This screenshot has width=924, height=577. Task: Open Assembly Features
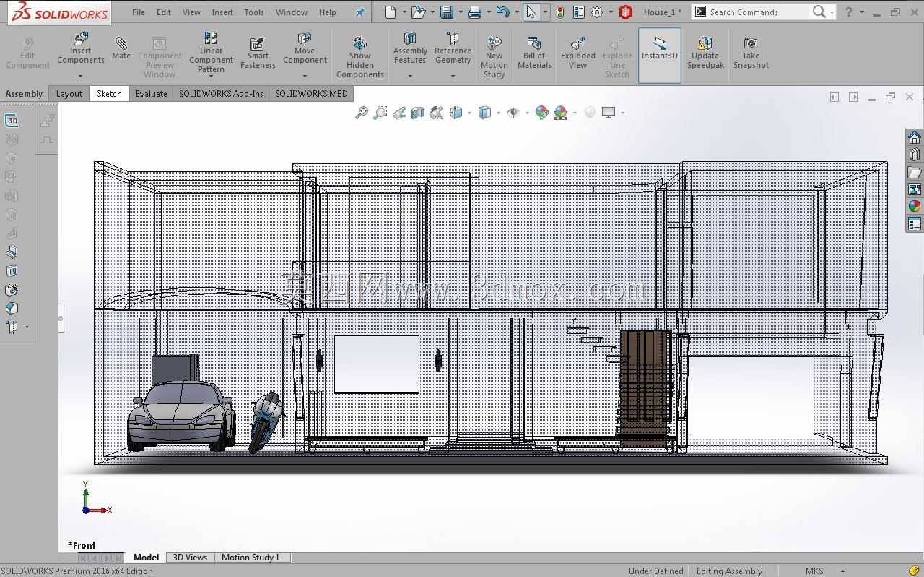pos(410,48)
